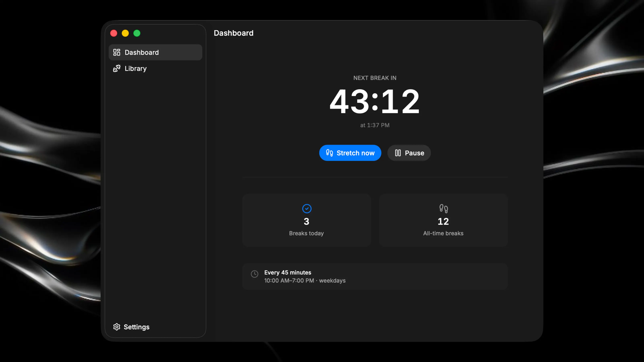Open the Library sidebar item
The image size is (644, 362).
(x=155, y=68)
